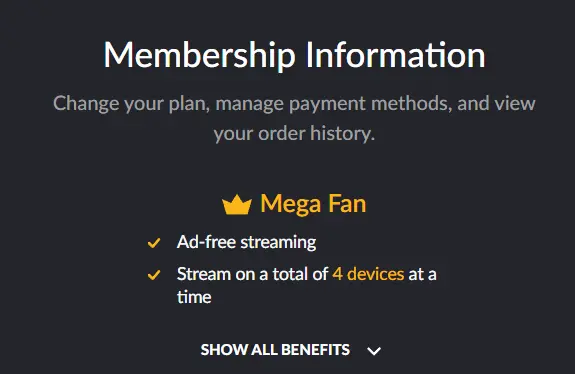Expand benefits using the down chevron
The height and width of the screenshot is (374, 575).
(x=374, y=351)
